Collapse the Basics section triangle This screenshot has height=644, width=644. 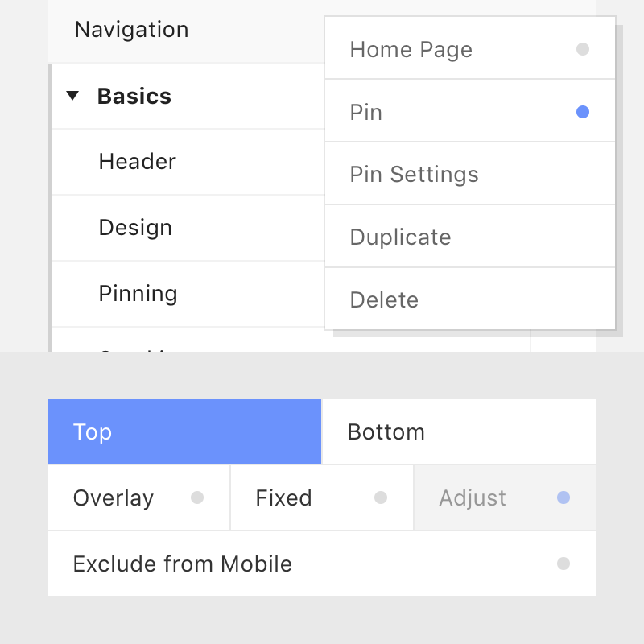tap(72, 96)
